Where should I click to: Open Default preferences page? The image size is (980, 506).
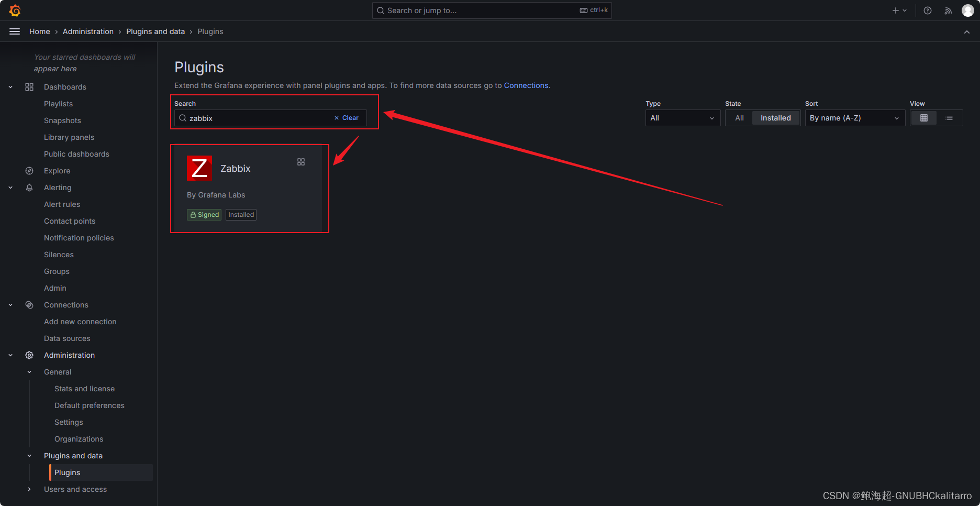click(x=90, y=405)
